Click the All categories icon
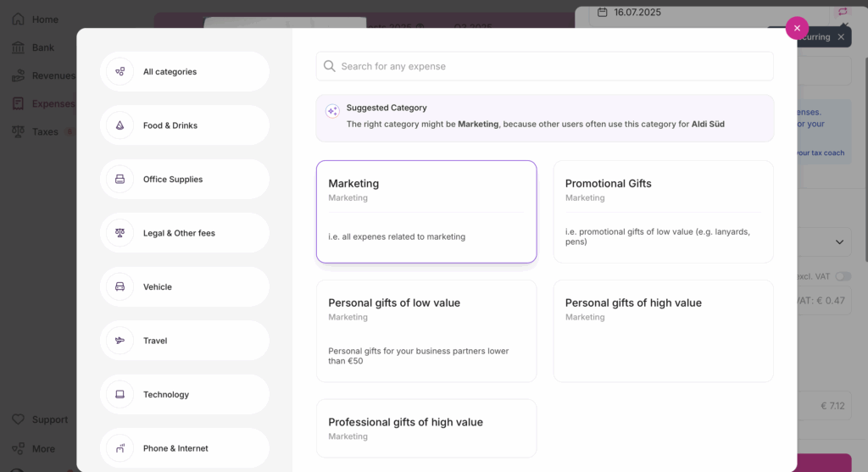 [x=120, y=72]
